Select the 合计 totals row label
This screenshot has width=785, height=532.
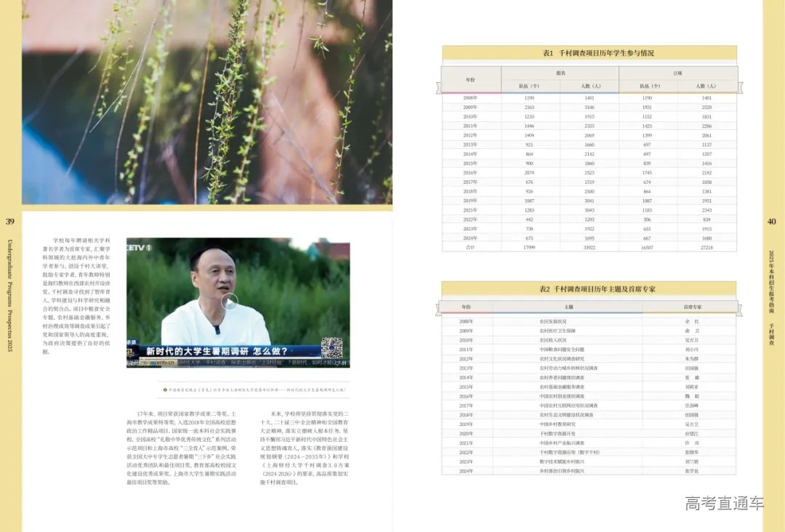470,247
